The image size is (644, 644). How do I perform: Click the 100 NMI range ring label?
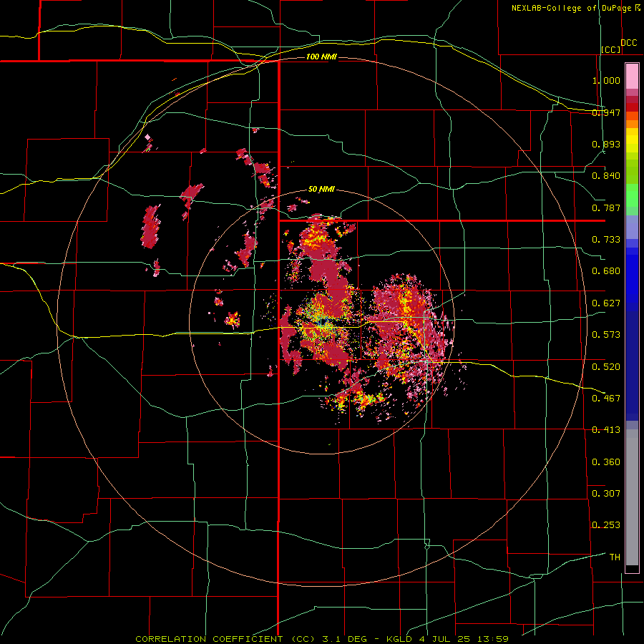tap(321, 57)
